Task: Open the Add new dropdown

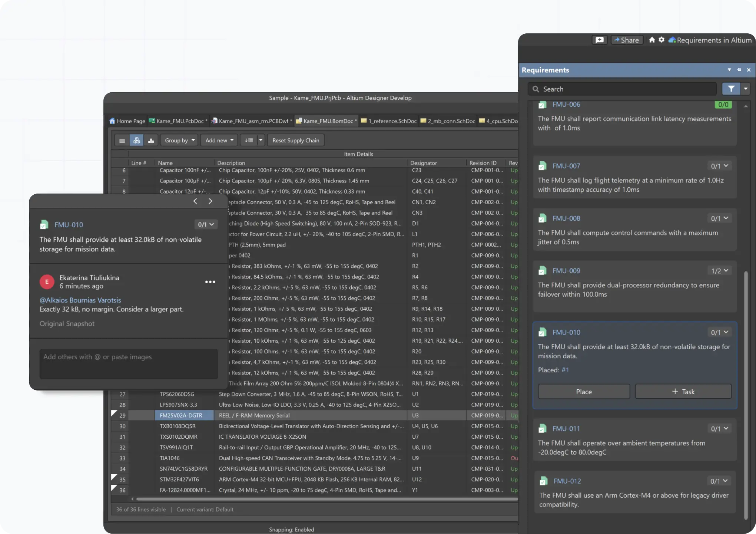Action: [219, 141]
